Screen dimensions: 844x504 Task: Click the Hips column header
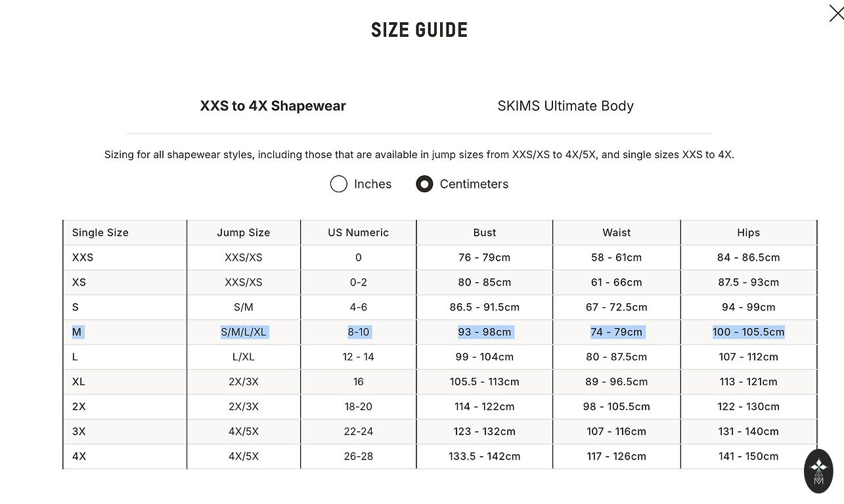coord(748,233)
